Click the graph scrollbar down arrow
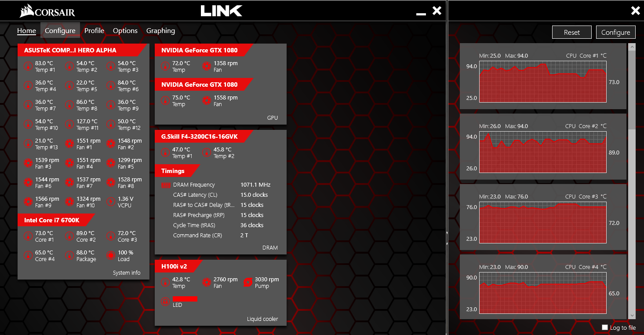 pyautogui.click(x=632, y=315)
